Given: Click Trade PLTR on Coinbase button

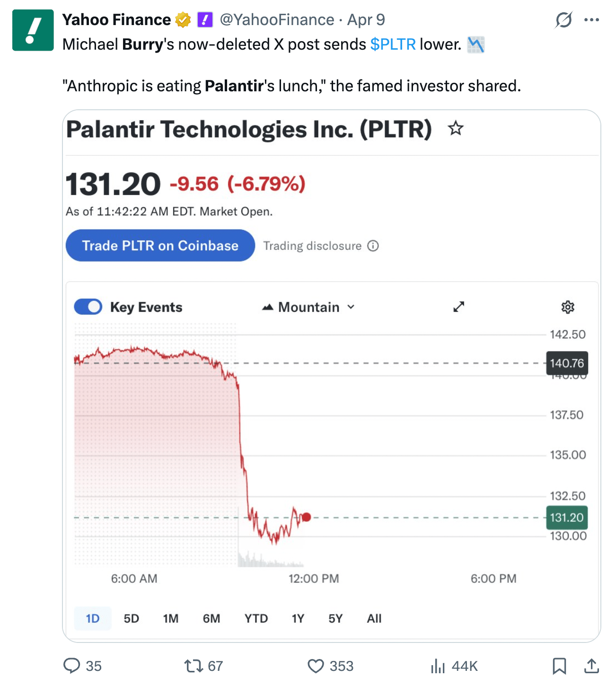Looking at the screenshot, I should 160,246.
